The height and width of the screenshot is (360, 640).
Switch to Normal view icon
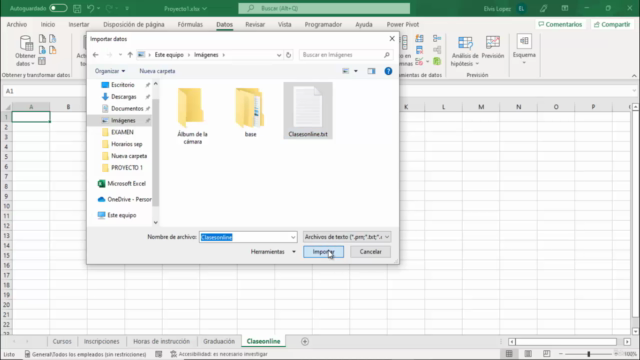point(509,353)
